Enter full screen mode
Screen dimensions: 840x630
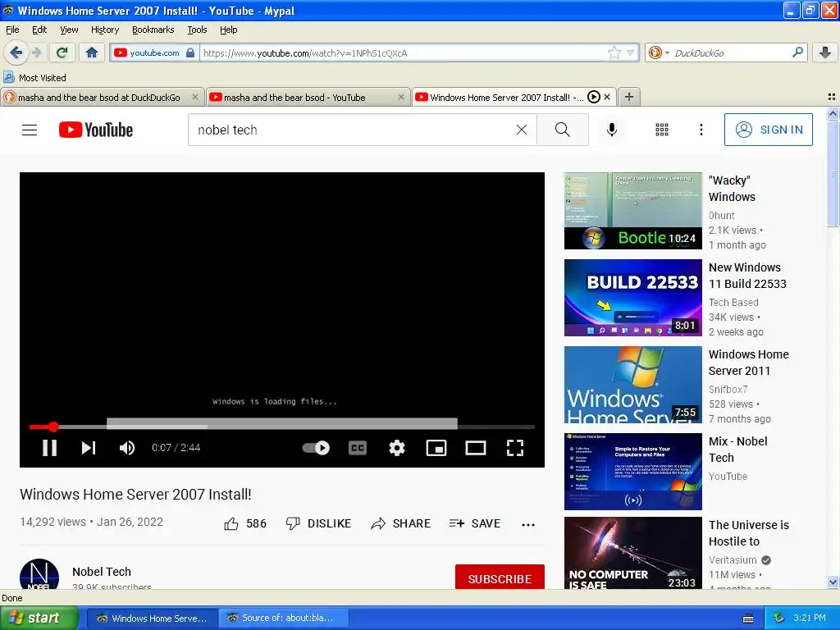515,448
